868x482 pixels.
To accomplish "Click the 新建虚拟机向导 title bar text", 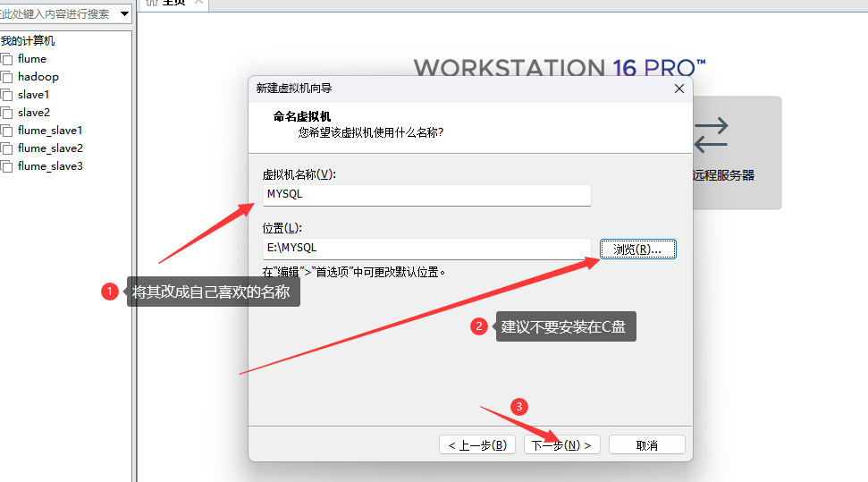I will tap(294, 89).
